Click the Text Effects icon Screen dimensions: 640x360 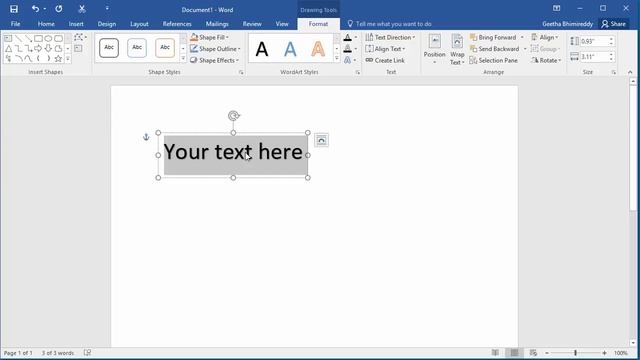(347, 60)
